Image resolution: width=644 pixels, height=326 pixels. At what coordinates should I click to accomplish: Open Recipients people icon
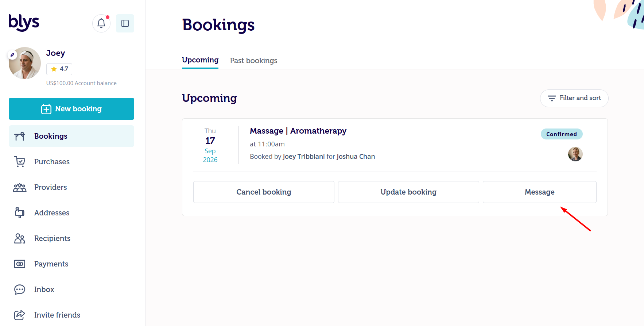pos(20,238)
